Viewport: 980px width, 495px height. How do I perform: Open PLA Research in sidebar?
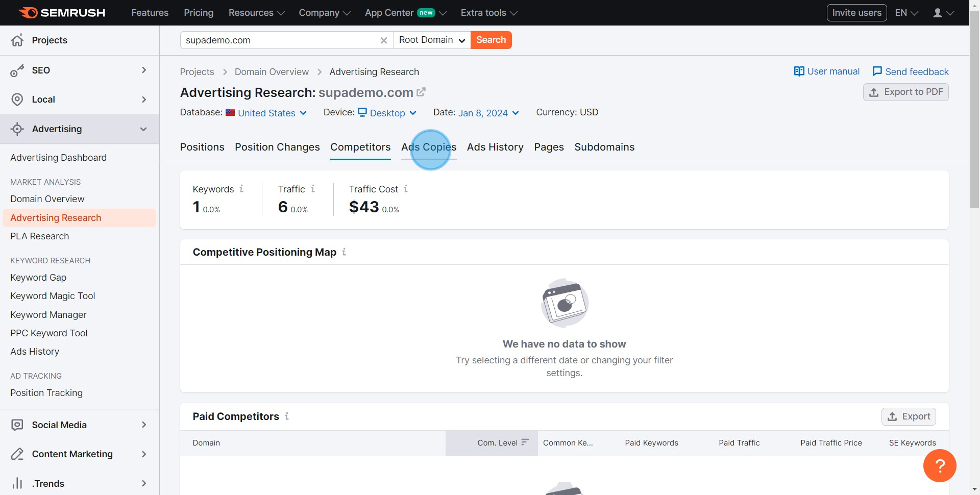39,236
